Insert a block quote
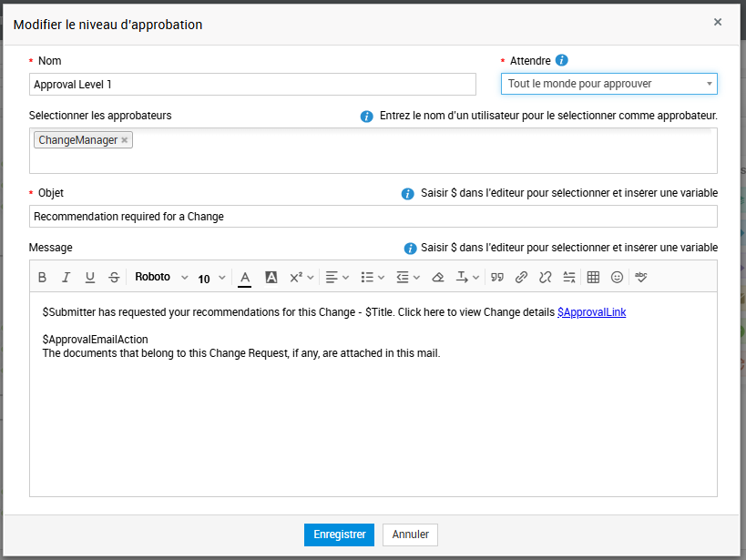The image size is (746, 560). 497,278
